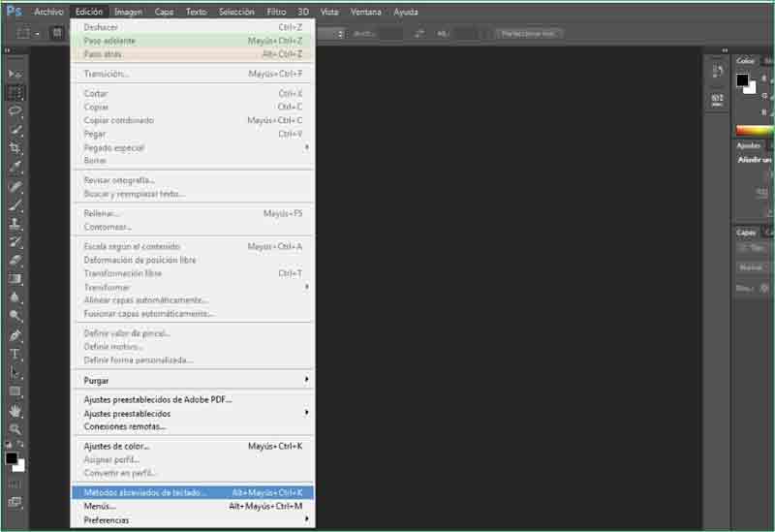Image resolution: width=775 pixels, height=532 pixels.
Task: Click the color spectrum ramp in Color panel
Action: 754,130
